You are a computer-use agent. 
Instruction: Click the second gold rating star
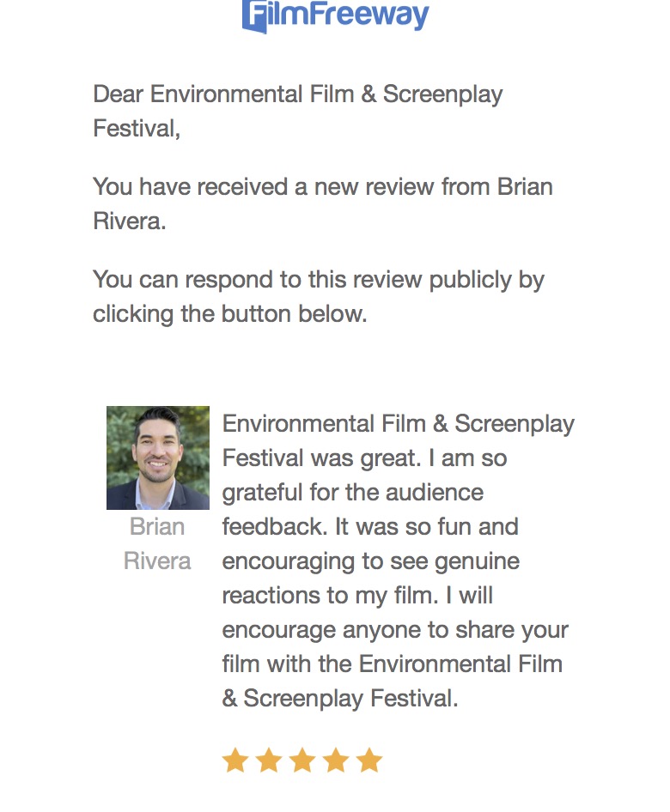pos(269,760)
